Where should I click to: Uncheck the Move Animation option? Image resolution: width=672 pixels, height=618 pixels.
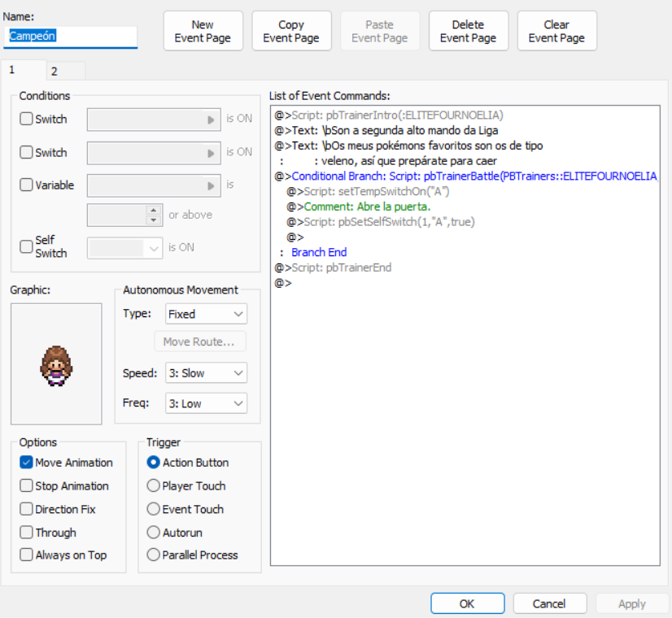(x=27, y=463)
